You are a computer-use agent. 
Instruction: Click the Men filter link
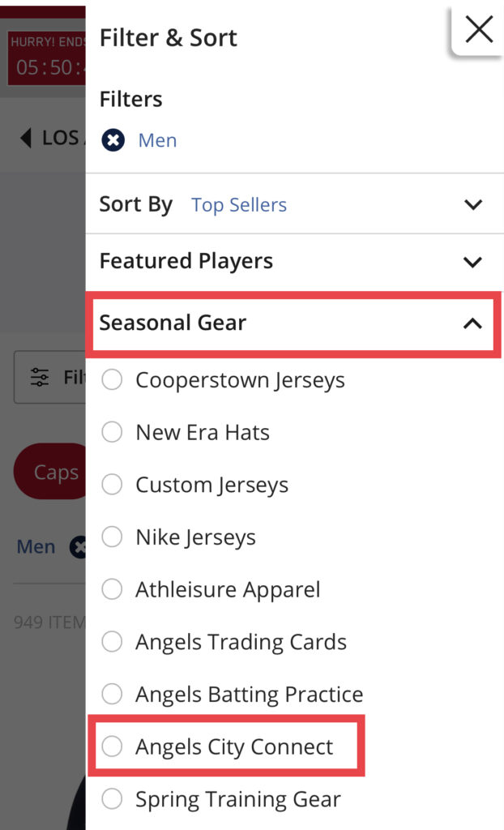[157, 140]
